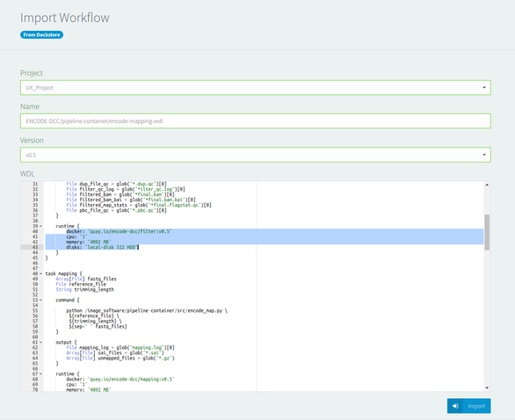Screen dimensions: 515x420
Task: Click the From Dockstore badge
Action: [41, 35]
